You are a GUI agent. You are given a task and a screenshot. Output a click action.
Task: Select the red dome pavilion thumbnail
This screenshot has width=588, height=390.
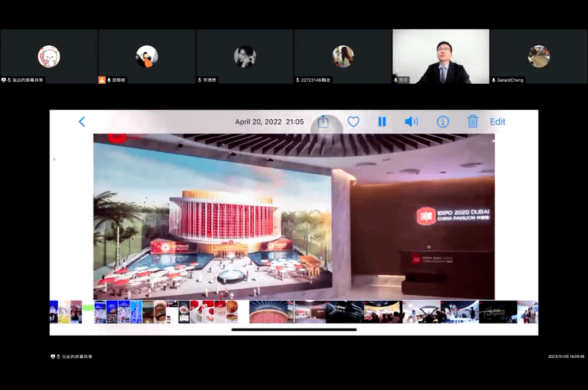tap(268, 312)
